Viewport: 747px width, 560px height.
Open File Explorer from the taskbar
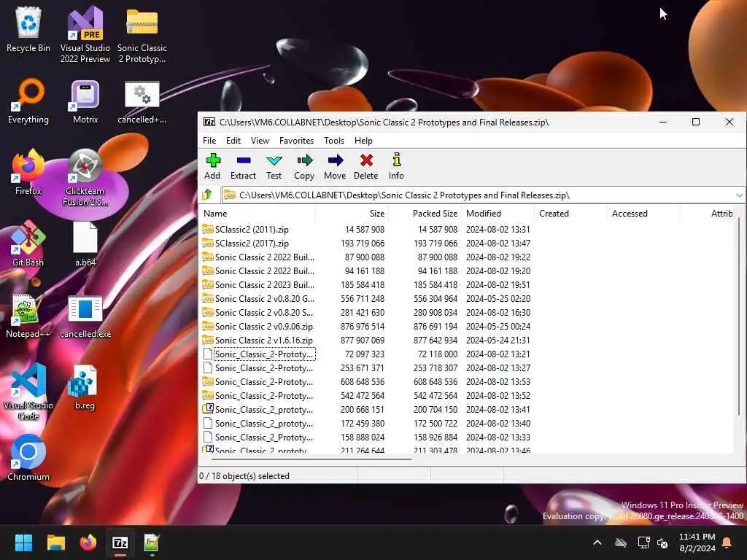55,542
